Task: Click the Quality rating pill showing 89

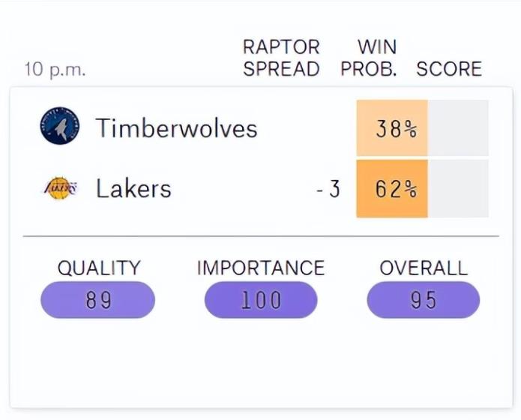Action: click(98, 300)
